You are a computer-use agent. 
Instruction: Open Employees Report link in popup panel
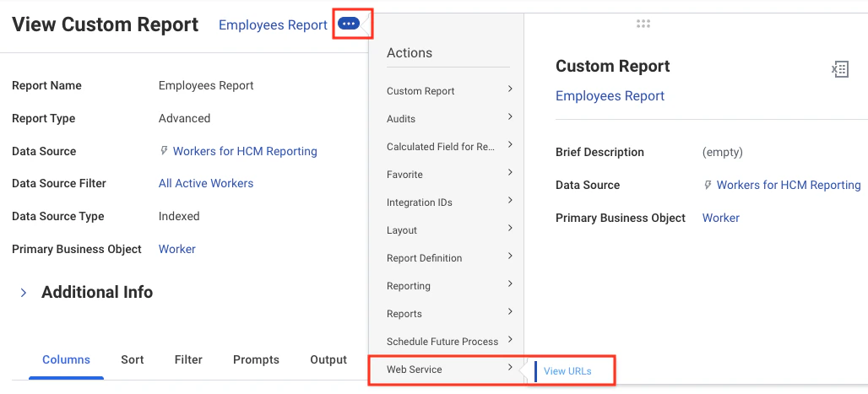click(x=610, y=95)
